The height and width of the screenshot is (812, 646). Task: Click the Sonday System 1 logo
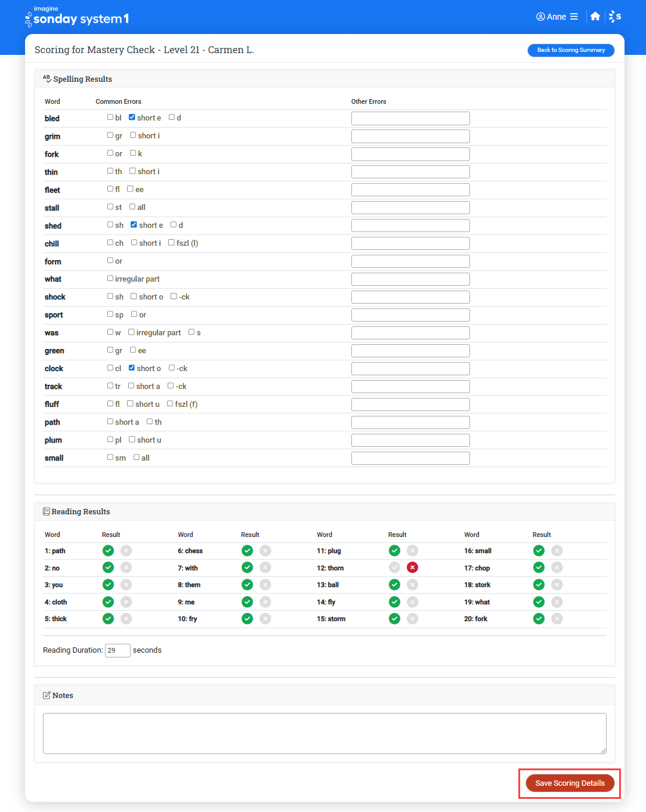(76, 17)
